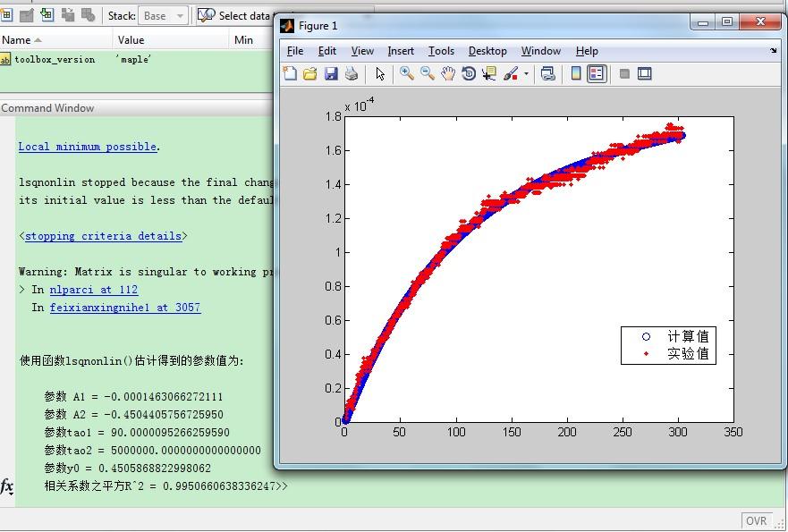This screenshot has height=532, width=788.
Task: Click the OVR status bar indicator
Action: (x=756, y=521)
